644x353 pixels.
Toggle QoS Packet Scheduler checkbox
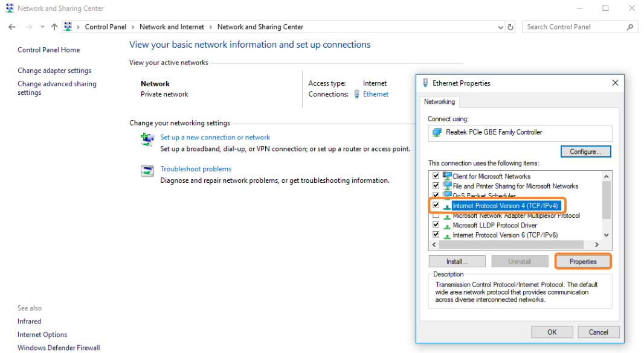(436, 195)
